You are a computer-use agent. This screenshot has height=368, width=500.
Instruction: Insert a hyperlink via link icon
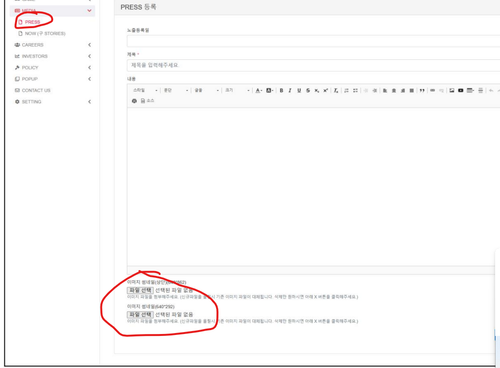pyautogui.click(x=433, y=90)
